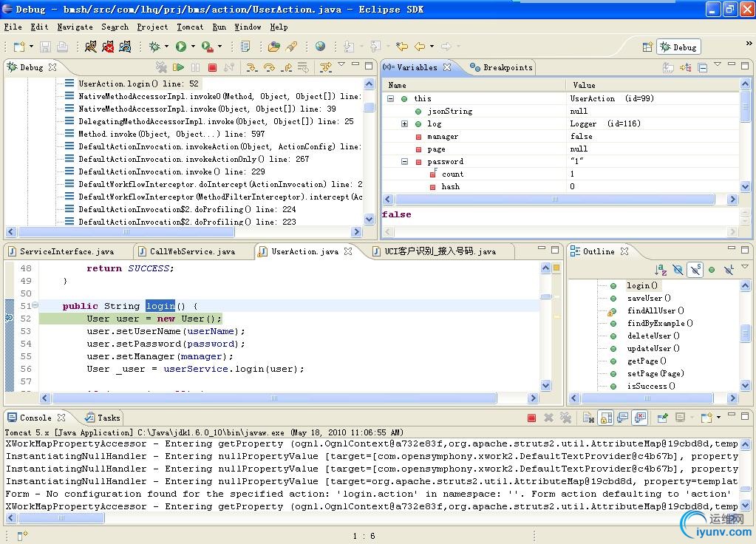Toggle Show Logical Structure in Variables view
756x544 pixels.
click(686, 67)
